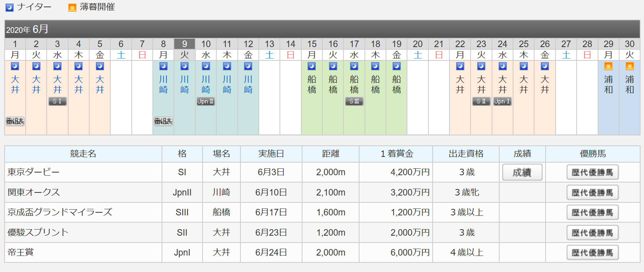Open 大井 link on June 1
This screenshot has height=272, width=644.
point(15,85)
